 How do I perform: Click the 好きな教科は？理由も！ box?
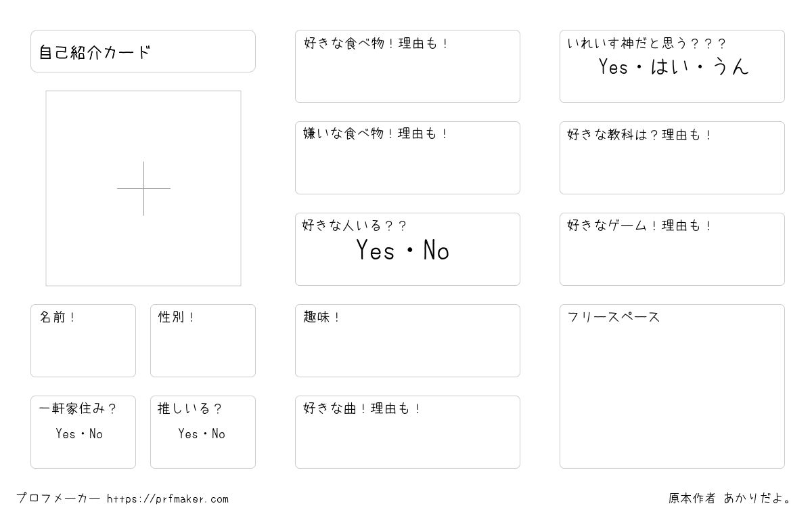pyautogui.click(x=672, y=158)
